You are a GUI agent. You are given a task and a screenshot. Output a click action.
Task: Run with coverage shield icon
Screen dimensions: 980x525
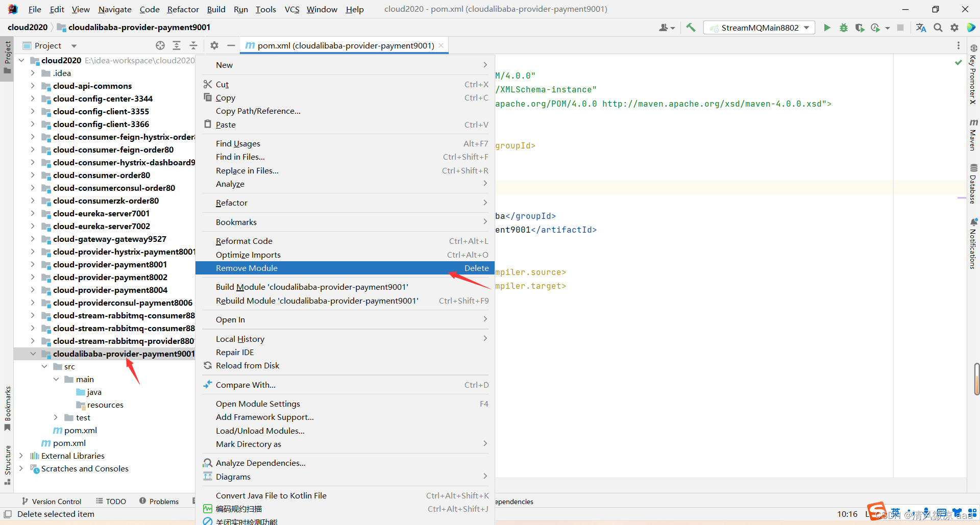coord(860,28)
